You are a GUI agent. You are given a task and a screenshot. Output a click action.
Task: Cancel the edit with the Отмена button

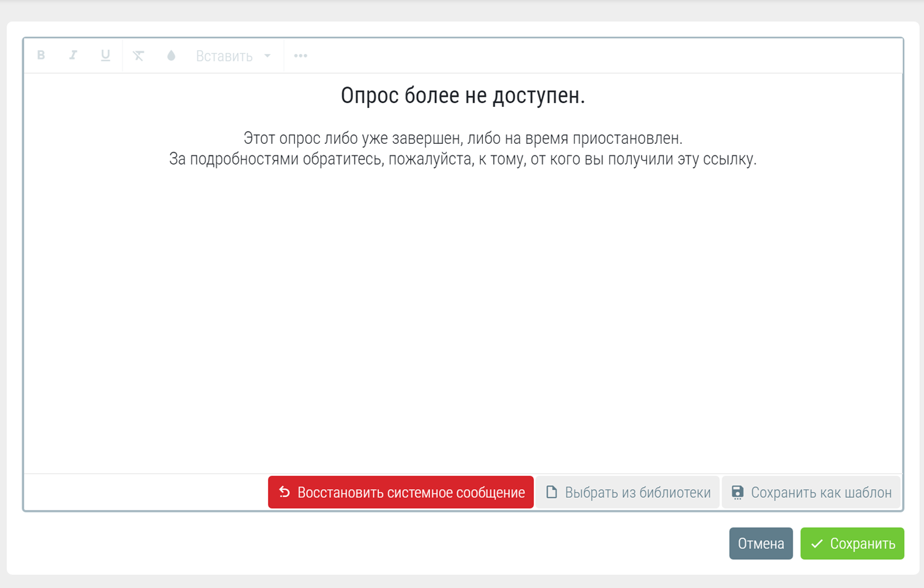pos(761,544)
